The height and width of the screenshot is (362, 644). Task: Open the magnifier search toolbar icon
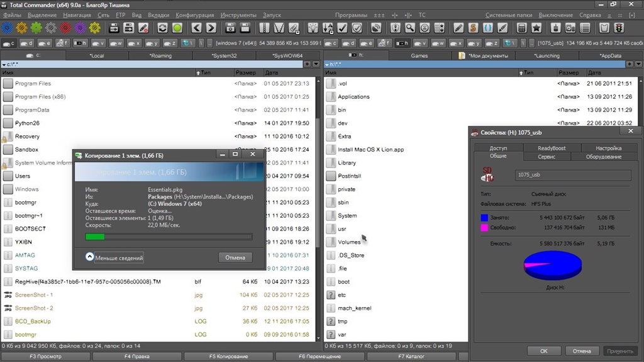click(x=410, y=28)
